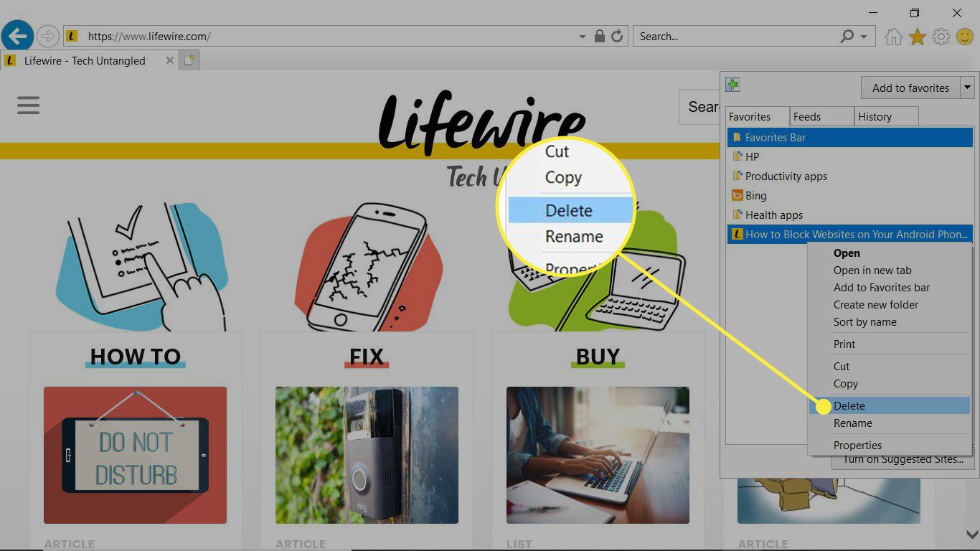Go back with the browser Back arrow
This screenshot has height=551, width=980.
point(18,36)
